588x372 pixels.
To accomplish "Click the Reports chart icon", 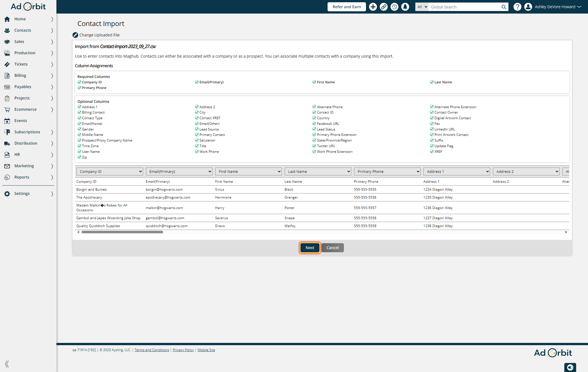I will [x=7, y=177].
